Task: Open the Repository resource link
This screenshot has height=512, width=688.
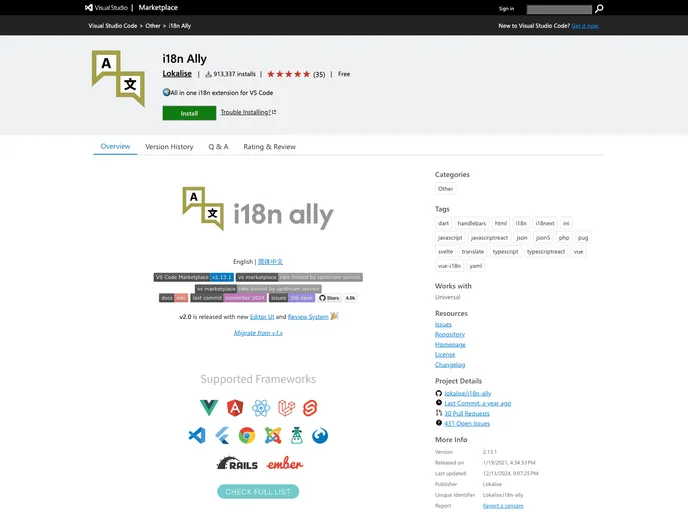Action: point(450,334)
